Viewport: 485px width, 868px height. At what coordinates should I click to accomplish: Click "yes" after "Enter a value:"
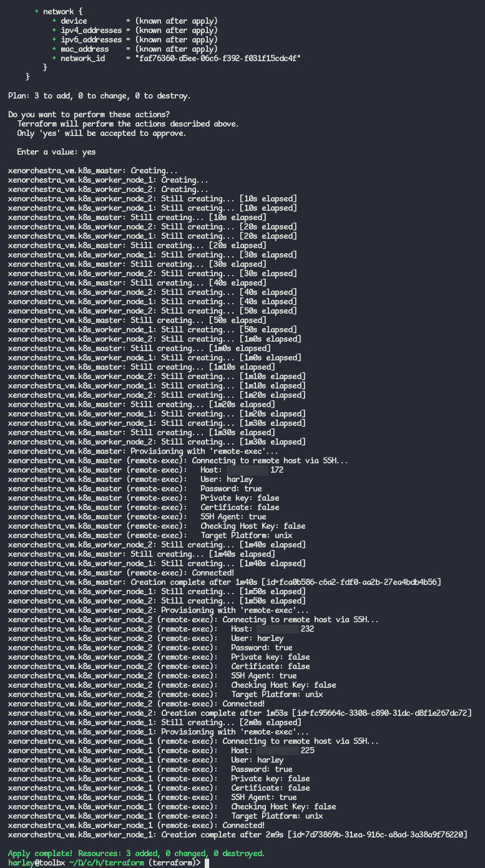[89, 152]
